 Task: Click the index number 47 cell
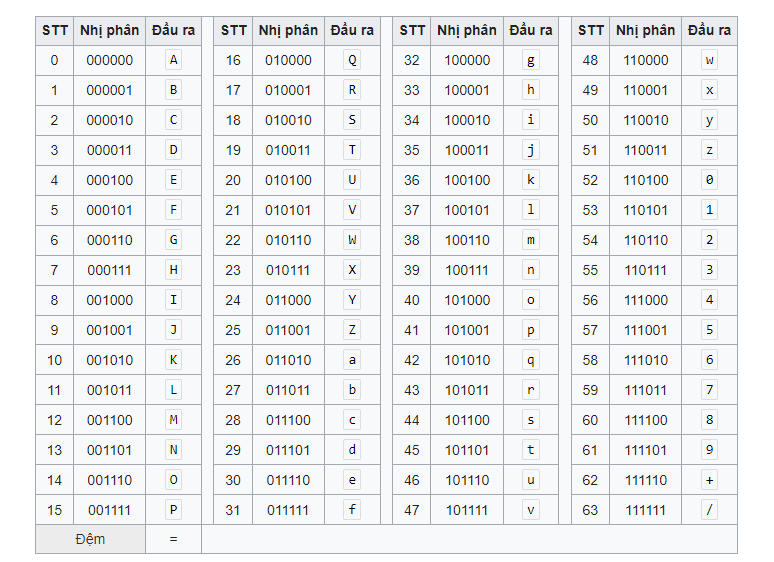coord(411,510)
